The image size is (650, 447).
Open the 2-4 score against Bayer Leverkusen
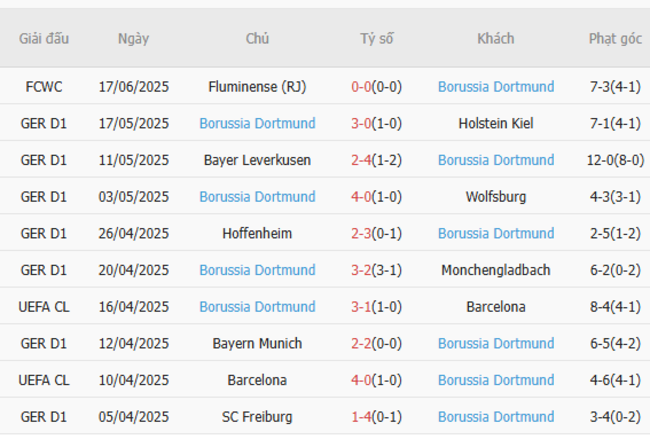click(x=362, y=160)
